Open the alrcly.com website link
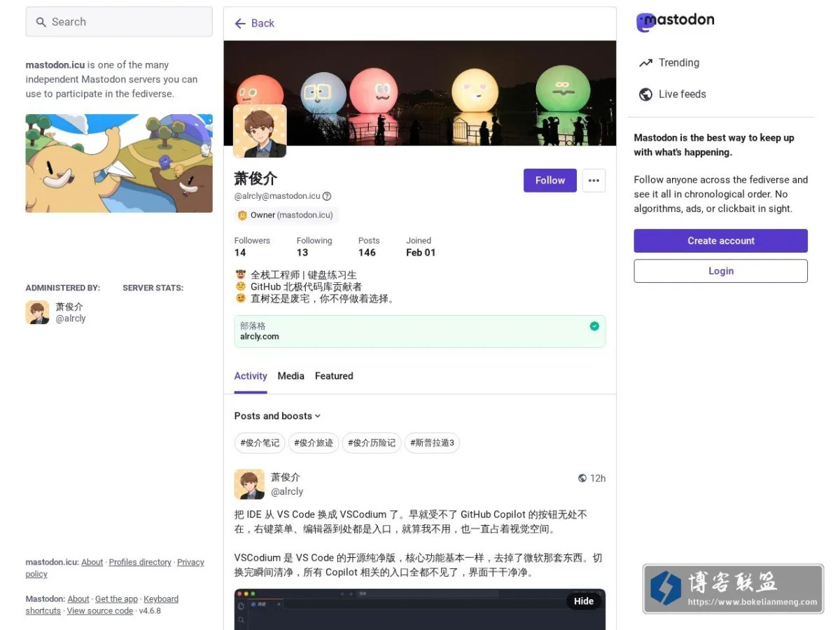840x630 pixels. click(x=260, y=337)
